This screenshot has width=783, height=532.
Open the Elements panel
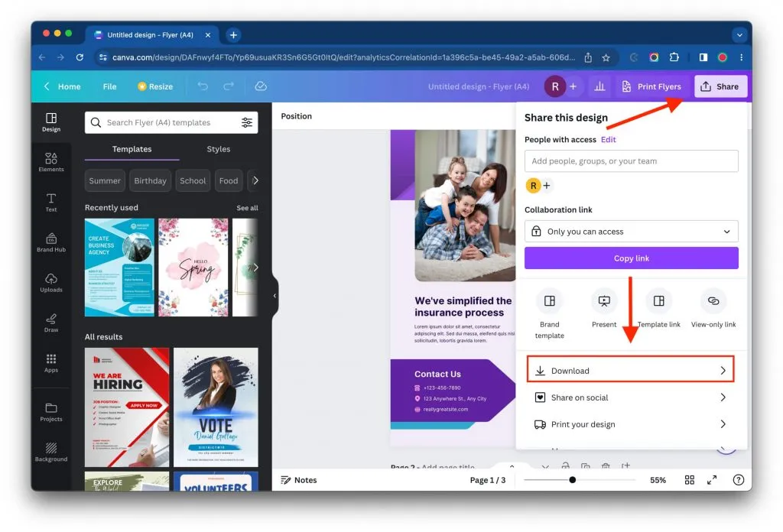pos(51,162)
